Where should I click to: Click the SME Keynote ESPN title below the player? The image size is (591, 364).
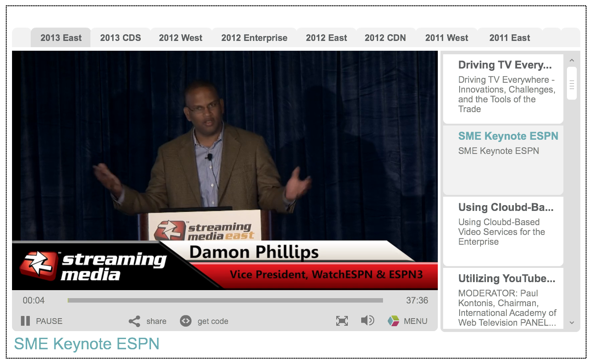point(87,344)
